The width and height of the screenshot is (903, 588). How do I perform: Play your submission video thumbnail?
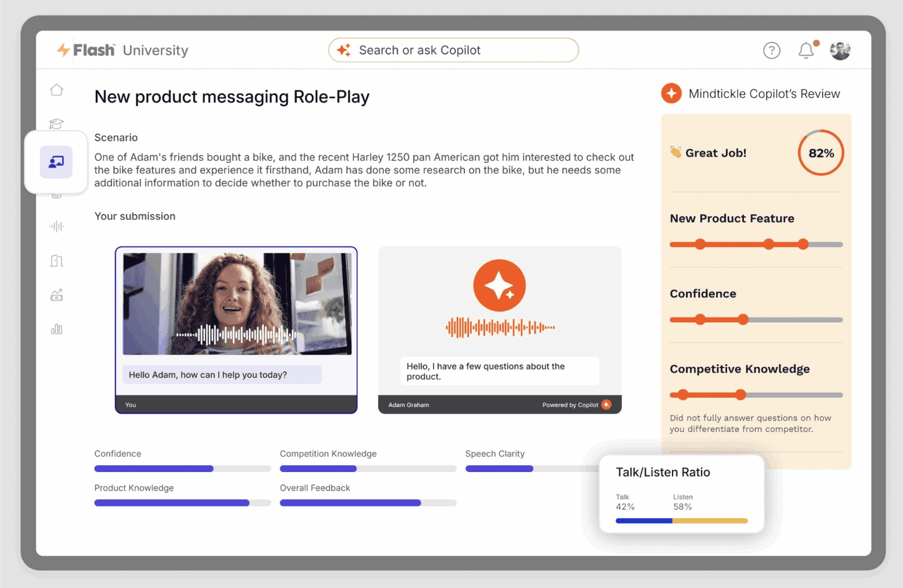(237, 304)
